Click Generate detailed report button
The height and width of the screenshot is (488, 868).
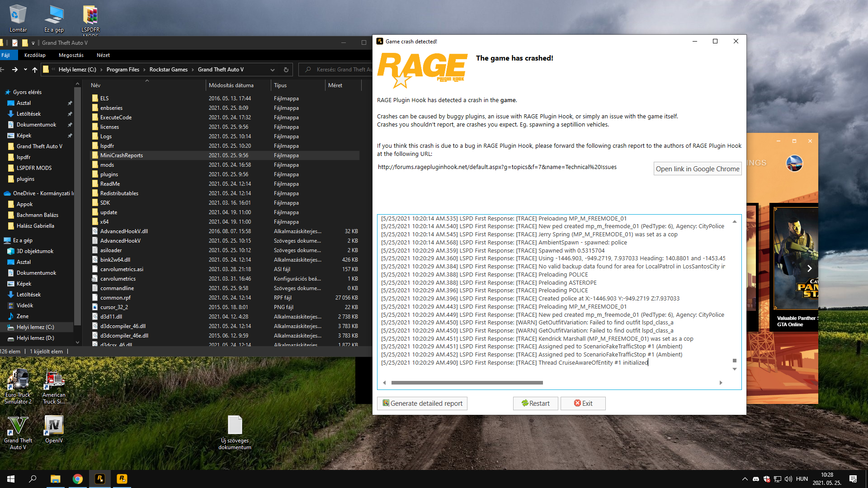tap(422, 404)
